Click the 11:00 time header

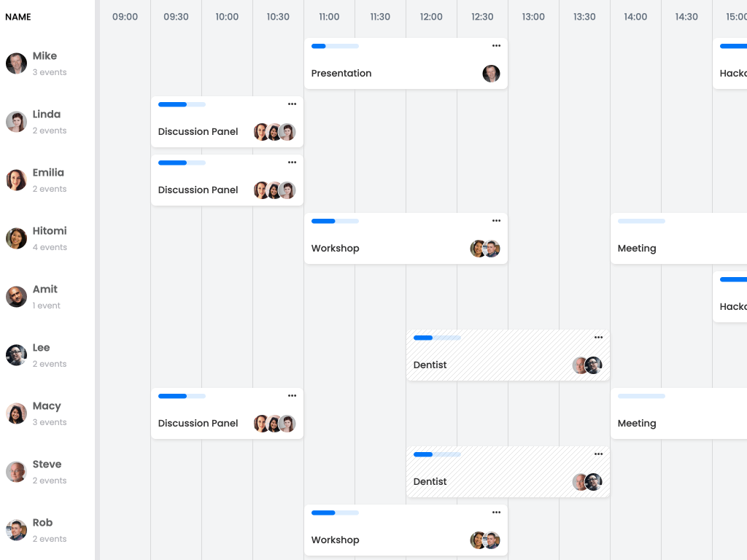329,17
